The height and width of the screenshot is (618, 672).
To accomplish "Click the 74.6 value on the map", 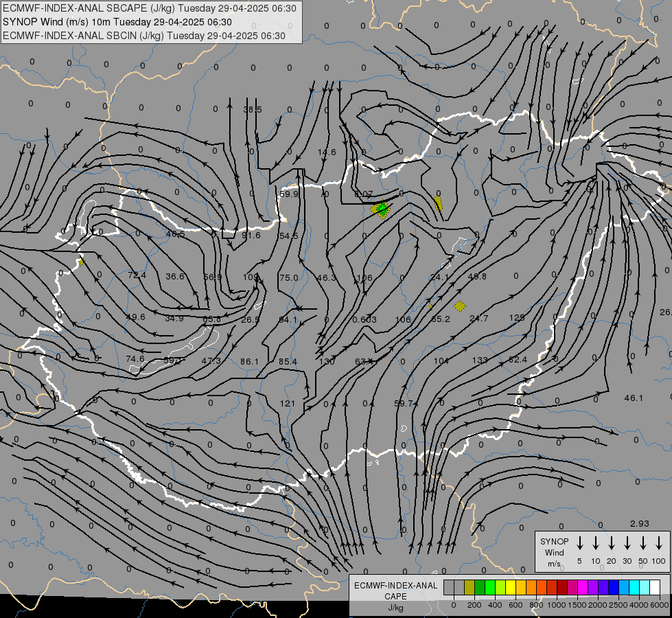I will 135,358.
